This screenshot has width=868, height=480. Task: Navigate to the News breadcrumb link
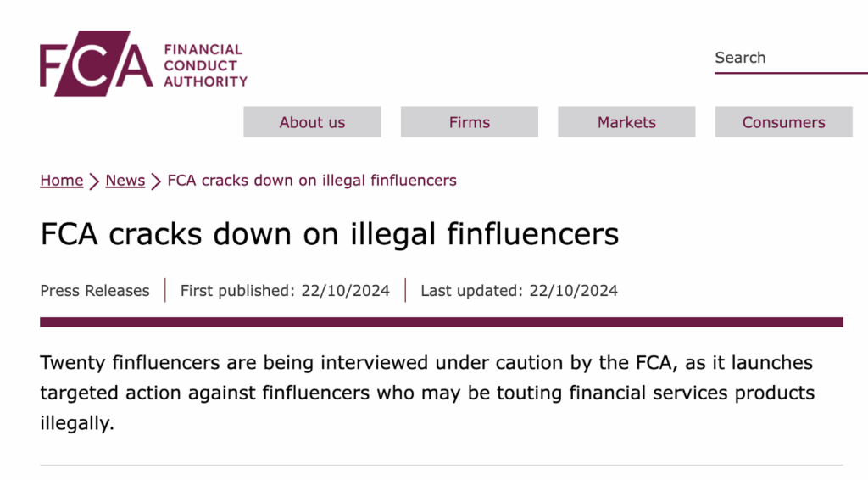point(125,180)
